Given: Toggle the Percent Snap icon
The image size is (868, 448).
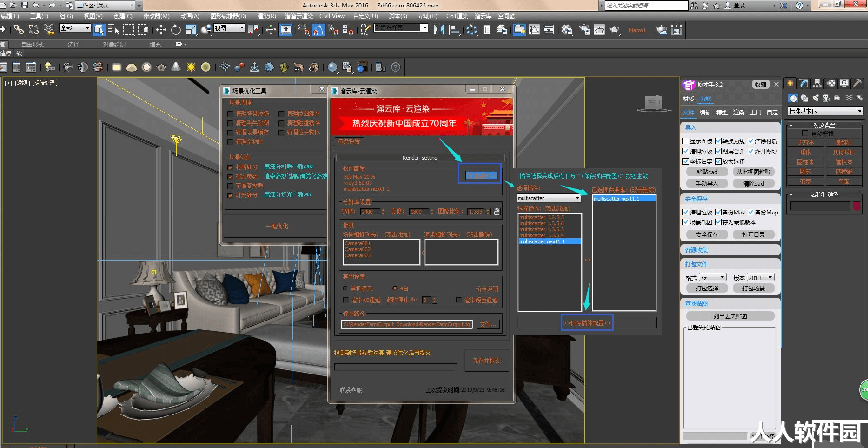Looking at the screenshot, I should (333, 30).
